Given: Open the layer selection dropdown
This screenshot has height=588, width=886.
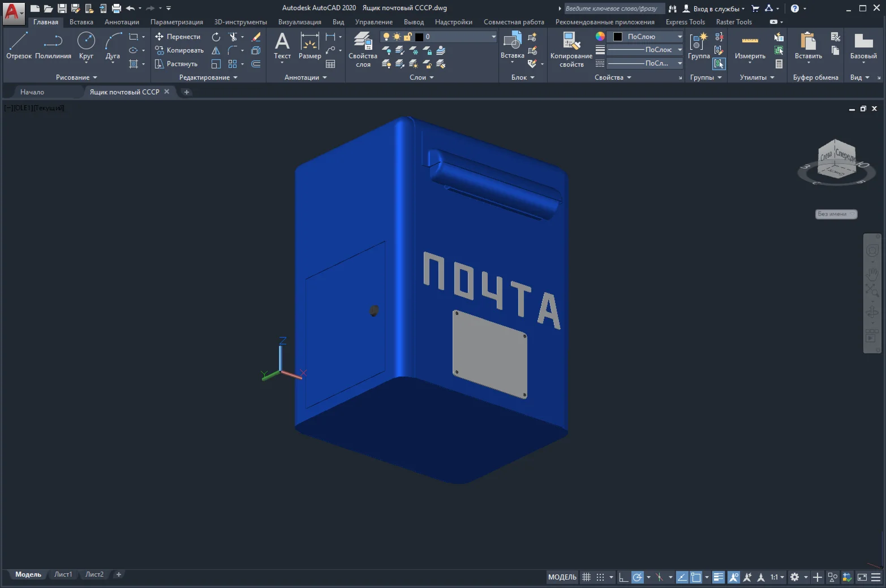Looking at the screenshot, I should pyautogui.click(x=493, y=37).
